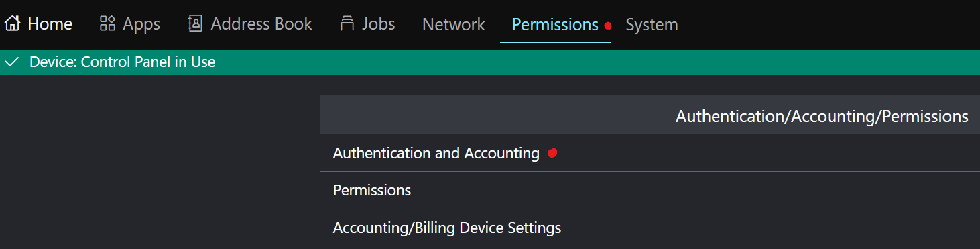The width and height of the screenshot is (980, 249).
Task: Click the checkmark icon in status bar
Action: coord(11,62)
